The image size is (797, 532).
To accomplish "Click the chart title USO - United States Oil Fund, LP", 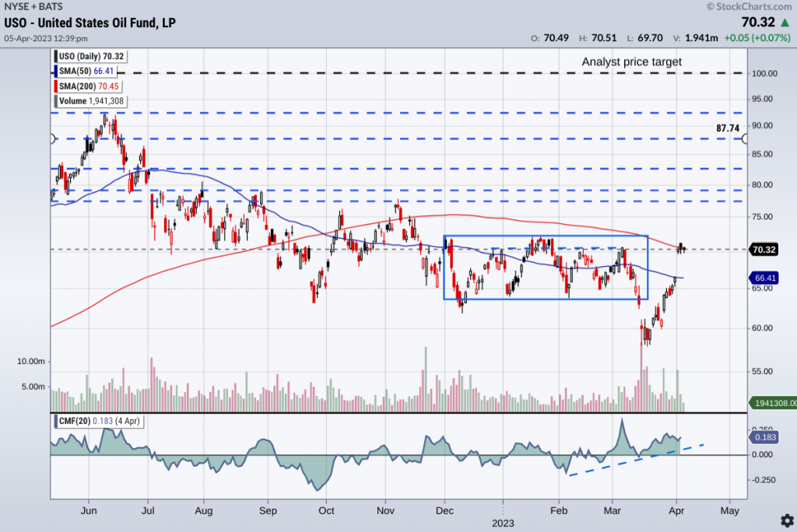I will point(90,23).
